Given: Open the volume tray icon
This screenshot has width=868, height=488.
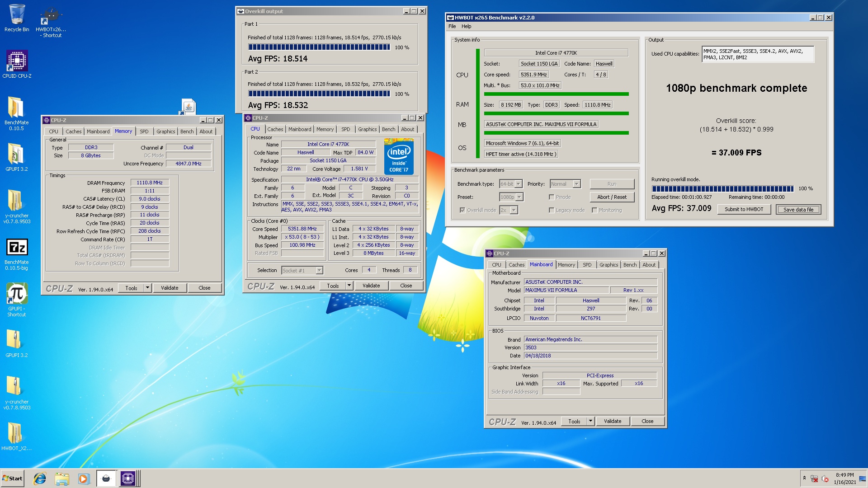Looking at the screenshot, I should point(825,479).
